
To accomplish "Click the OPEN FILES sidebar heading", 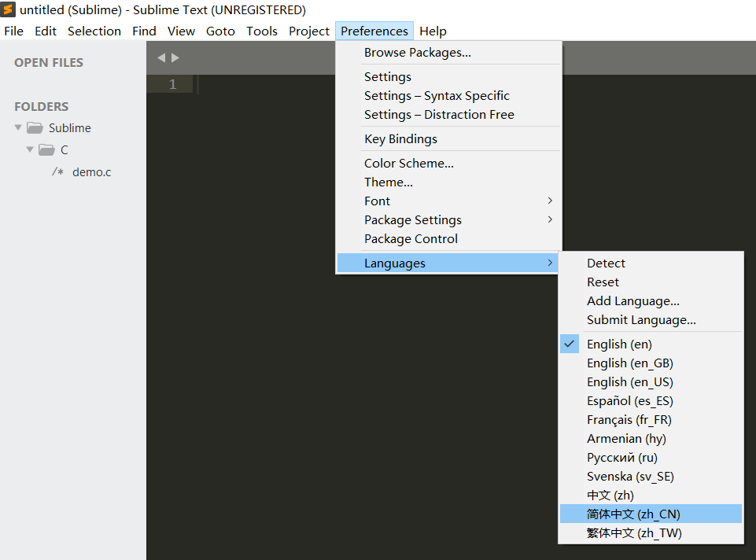I will click(x=49, y=63).
